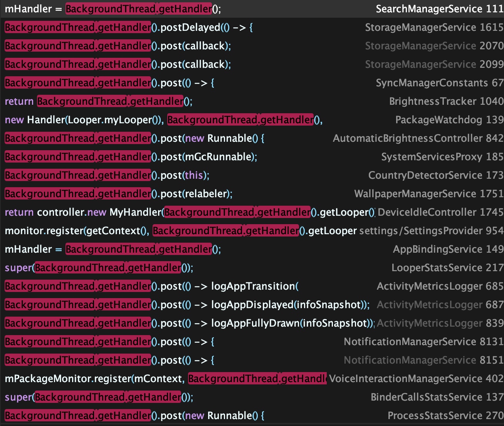The image size is (504, 426).
Task: Select the logAppFullyDrawn result at line 839
Action: [252, 323]
